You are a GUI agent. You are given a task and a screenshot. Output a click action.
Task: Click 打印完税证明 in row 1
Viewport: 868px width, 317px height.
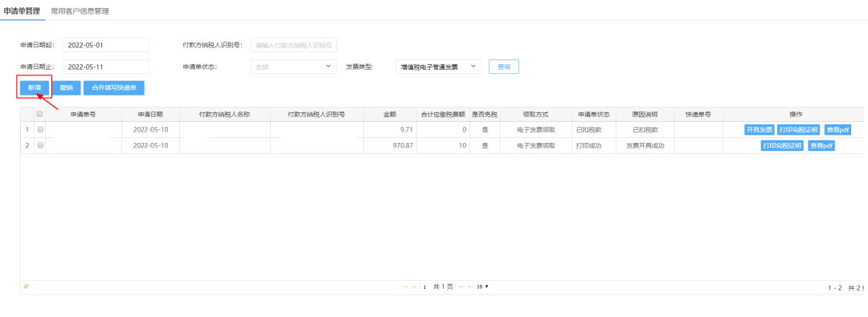pyautogui.click(x=799, y=130)
